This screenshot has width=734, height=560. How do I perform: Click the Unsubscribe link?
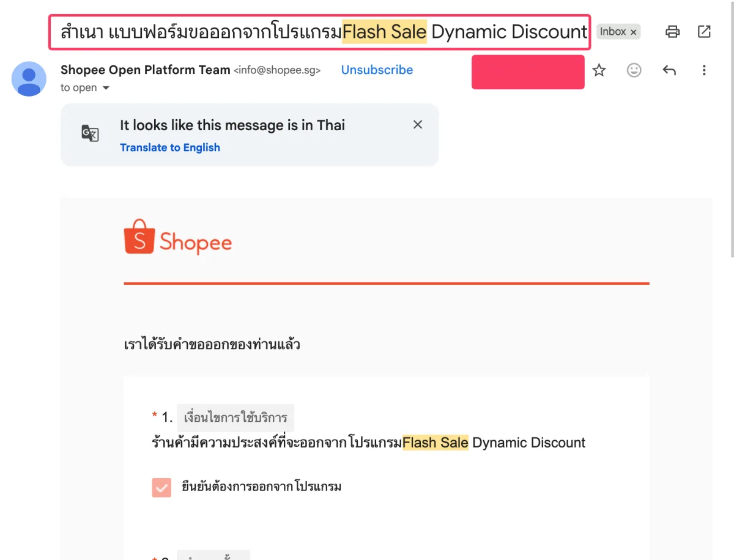pyautogui.click(x=377, y=70)
